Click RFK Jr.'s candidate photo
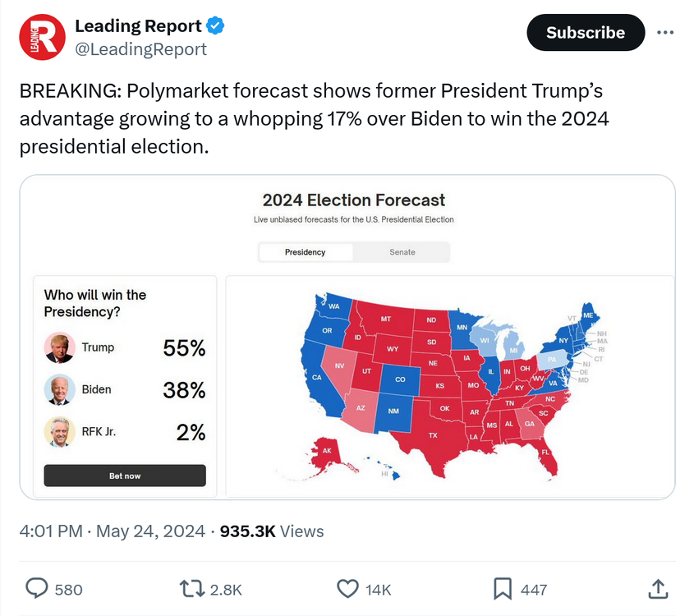Viewport: 694px width, 616px height. [59, 433]
